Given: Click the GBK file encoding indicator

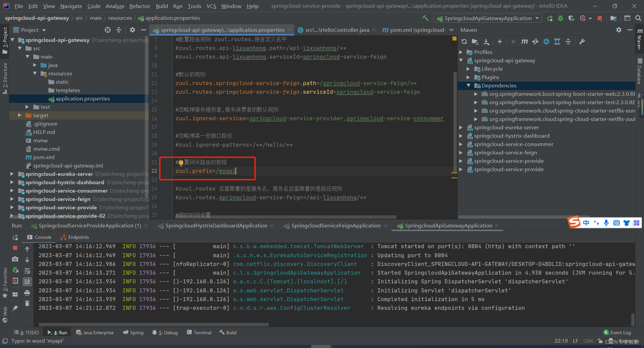Looking at the screenshot, I should [588, 341].
